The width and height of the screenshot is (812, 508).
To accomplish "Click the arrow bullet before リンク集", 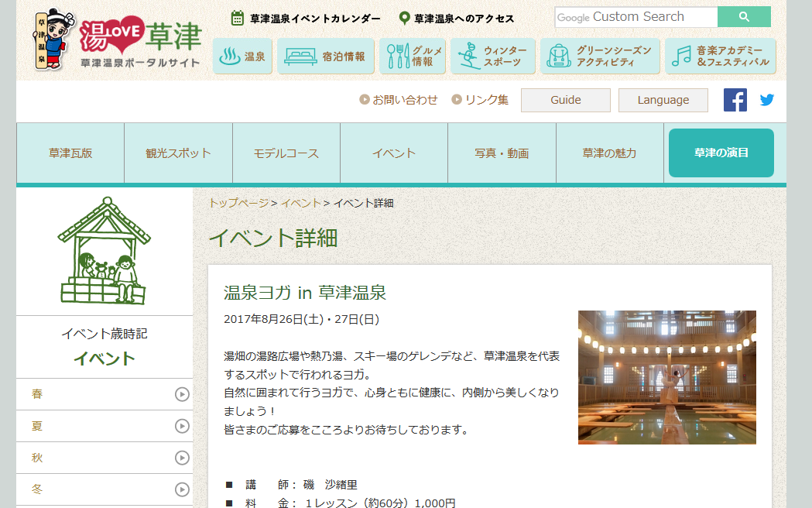I will (x=456, y=99).
